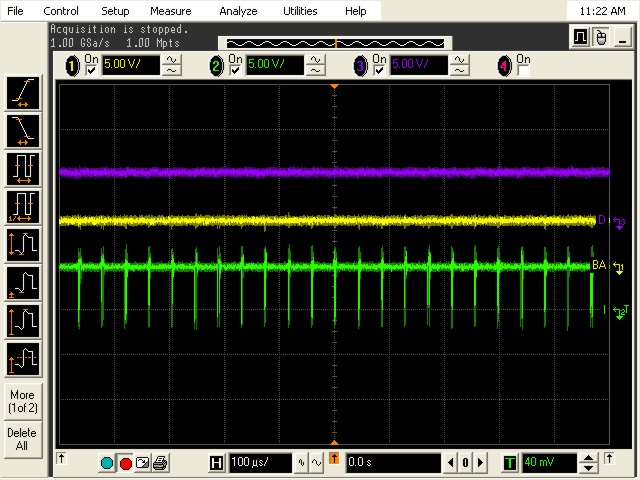Click the print icon in bottom toolbar

coord(160,463)
